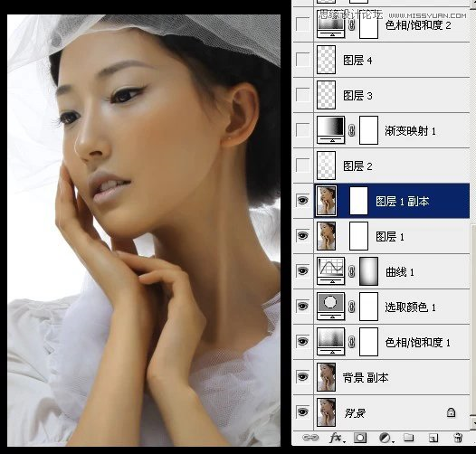Select the white mask of 色相/饱和度 2
The width and height of the screenshot is (476, 454).
click(x=368, y=25)
